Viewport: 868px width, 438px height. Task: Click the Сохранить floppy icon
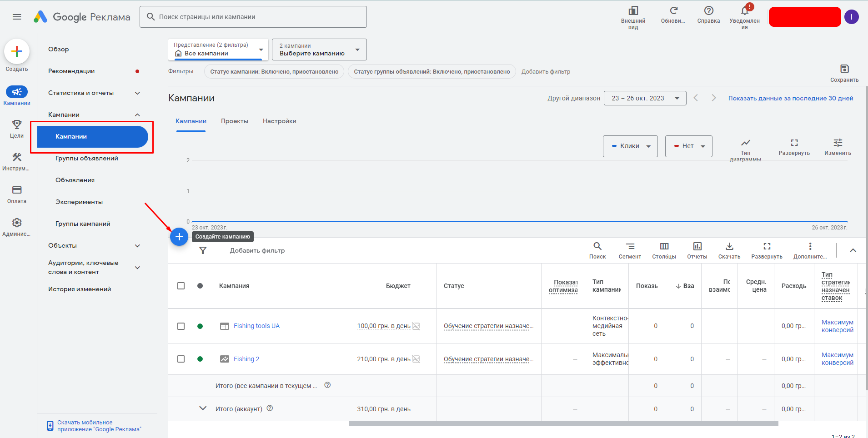(x=844, y=69)
